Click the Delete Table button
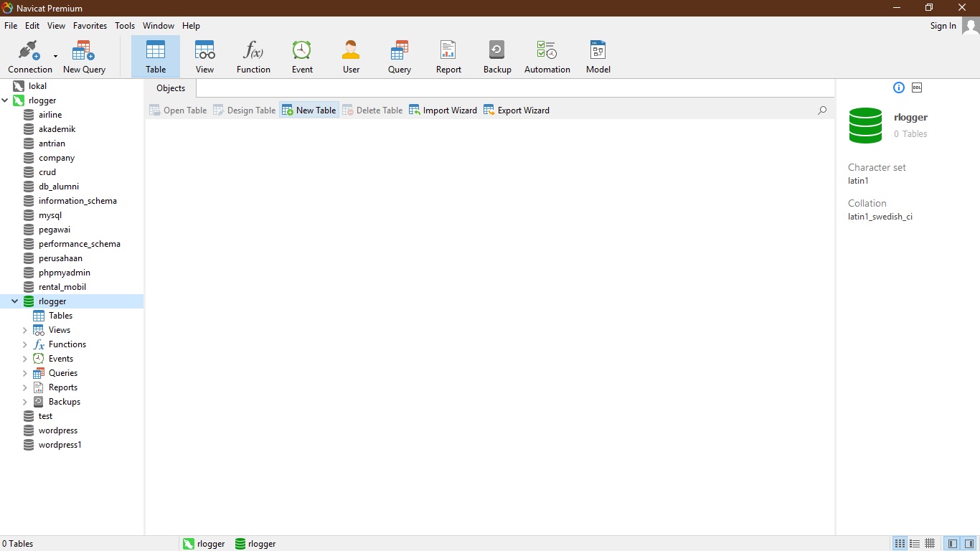Screen dimensions: 980x551 click(x=372, y=110)
